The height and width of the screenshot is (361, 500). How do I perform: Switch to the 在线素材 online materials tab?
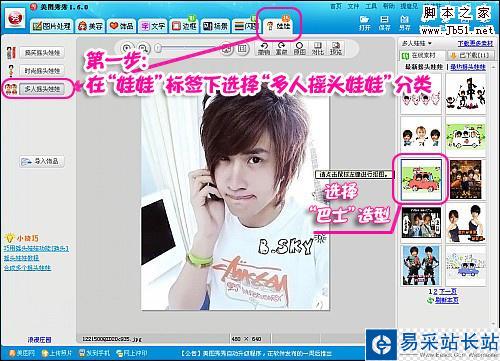pyautogui.click(x=422, y=55)
